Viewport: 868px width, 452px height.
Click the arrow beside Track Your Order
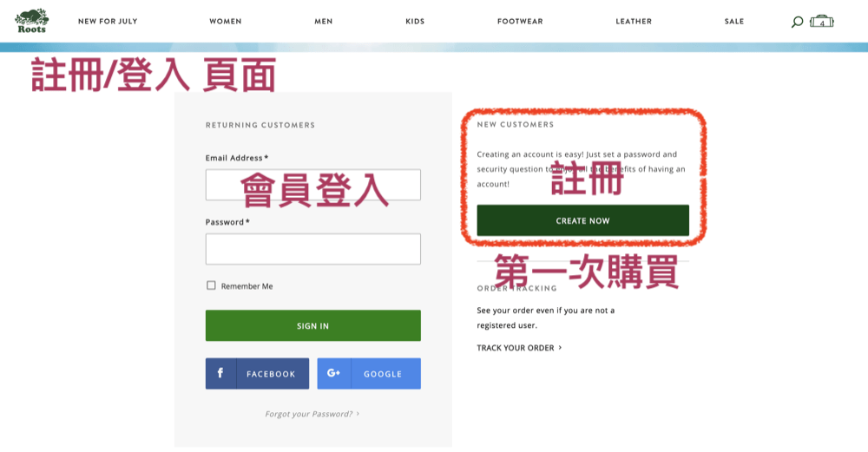pyautogui.click(x=560, y=348)
